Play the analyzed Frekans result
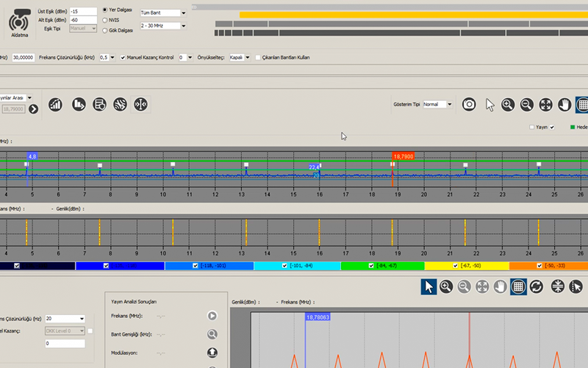 point(212,316)
